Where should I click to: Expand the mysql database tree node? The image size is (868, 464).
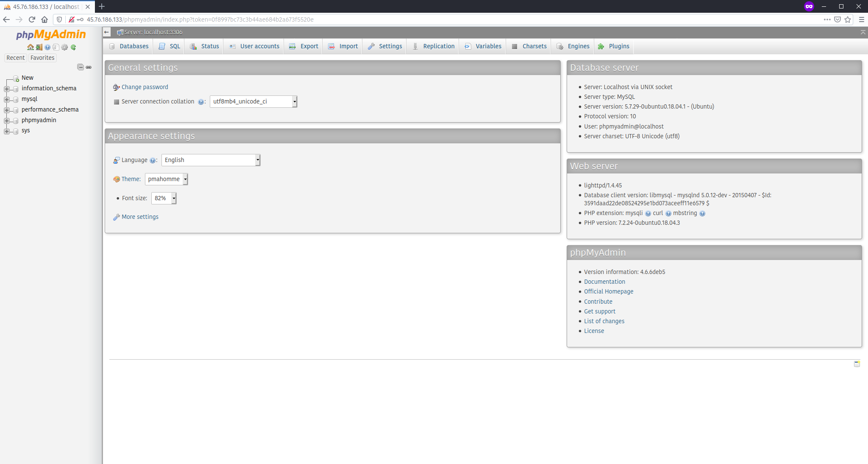(x=6, y=99)
